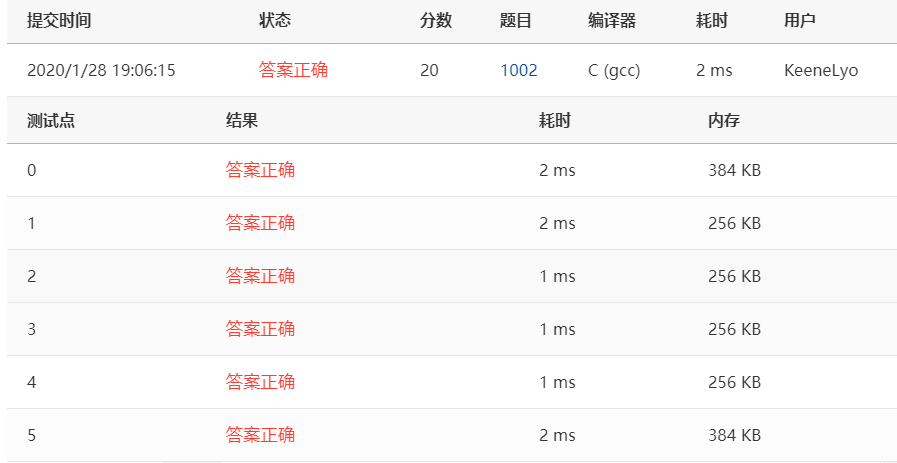Click the score value 20
Viewport: 897px width, 463px height.
pos(429,70)
